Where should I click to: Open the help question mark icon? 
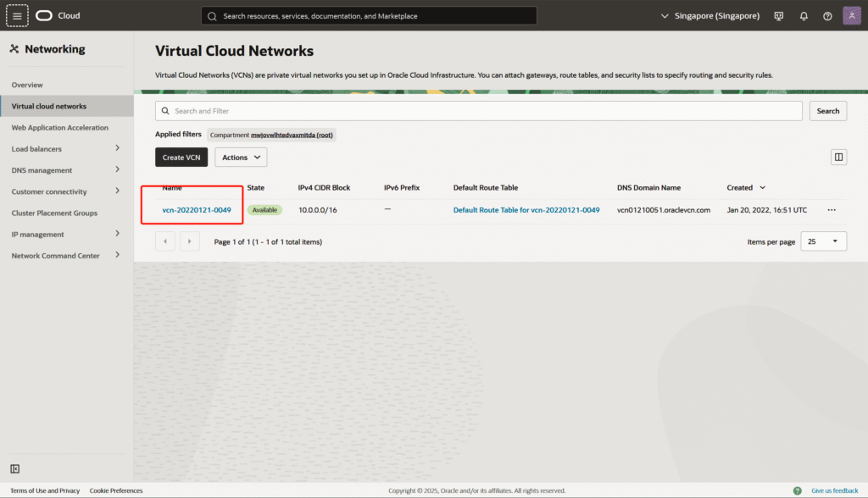pos(827,16)
